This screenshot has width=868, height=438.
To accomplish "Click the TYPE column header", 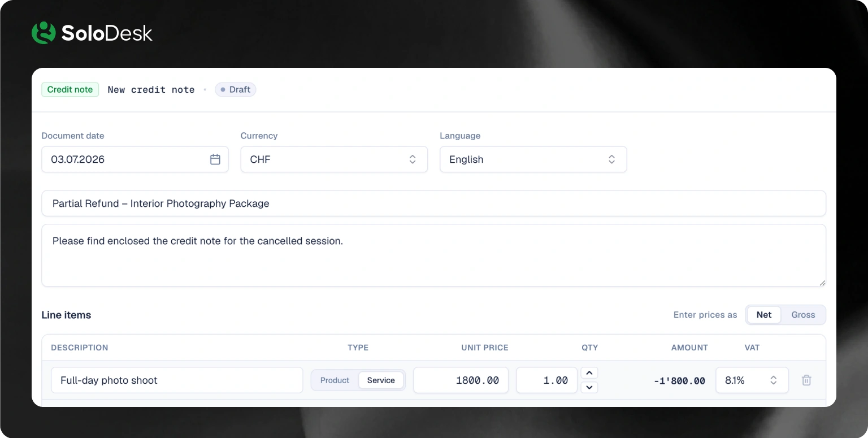I will [358, 348].
